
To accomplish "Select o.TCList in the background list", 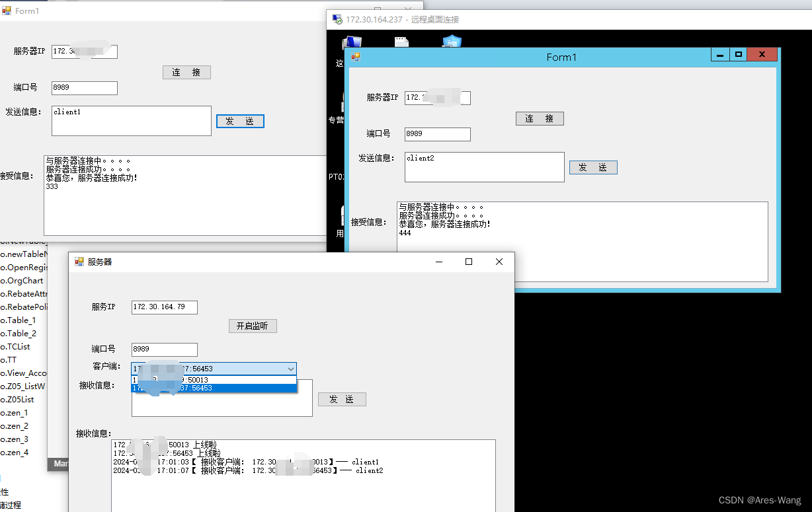I will tap(15, 347).
